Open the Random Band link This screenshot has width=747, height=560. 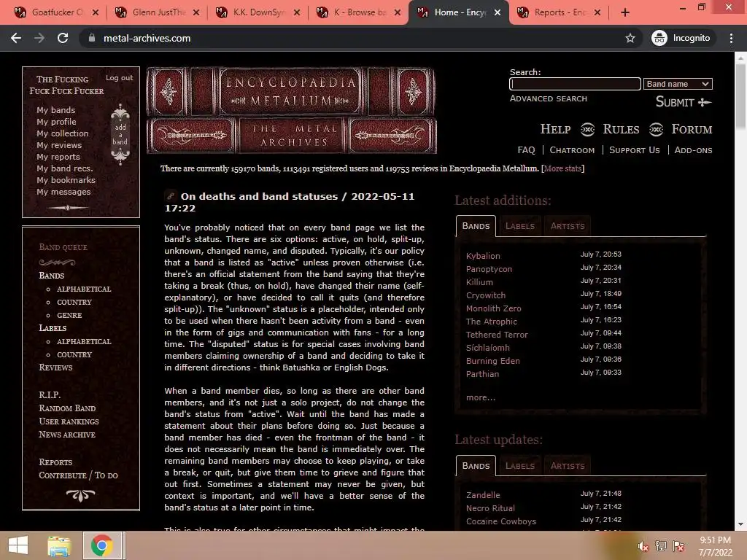67,408
